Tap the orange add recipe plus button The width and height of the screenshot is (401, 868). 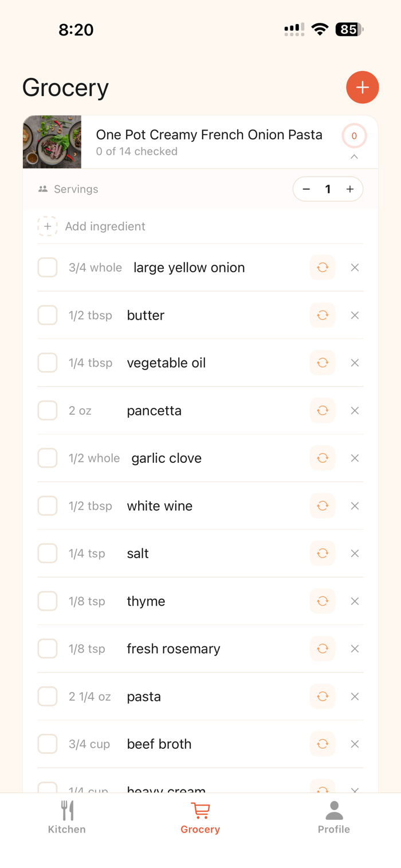coord(362,88)
